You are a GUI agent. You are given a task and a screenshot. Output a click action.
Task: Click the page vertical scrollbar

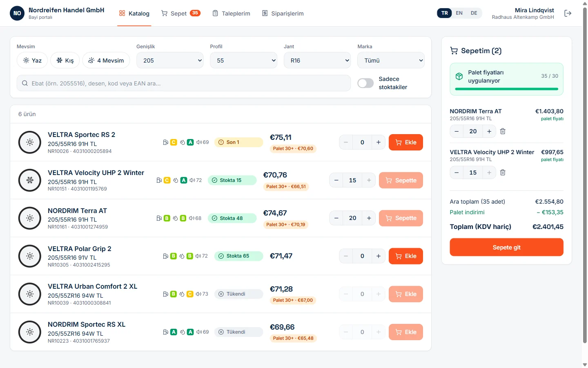pos(585,176)
